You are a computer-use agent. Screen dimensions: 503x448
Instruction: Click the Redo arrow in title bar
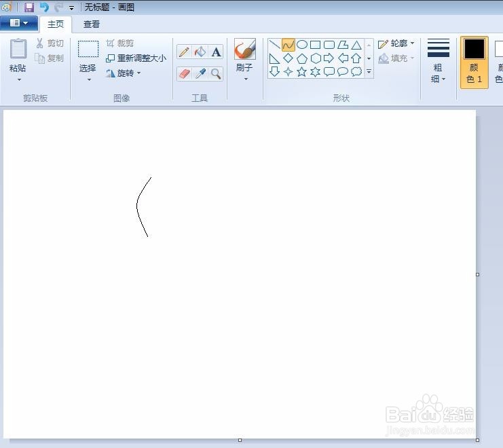click(58, 7)
